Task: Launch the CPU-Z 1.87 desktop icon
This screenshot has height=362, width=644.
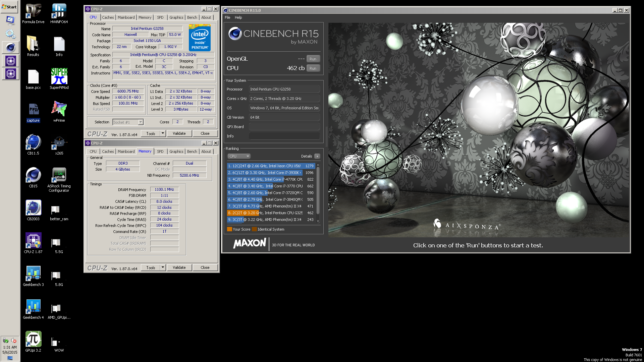Action: tap(33, 243)
